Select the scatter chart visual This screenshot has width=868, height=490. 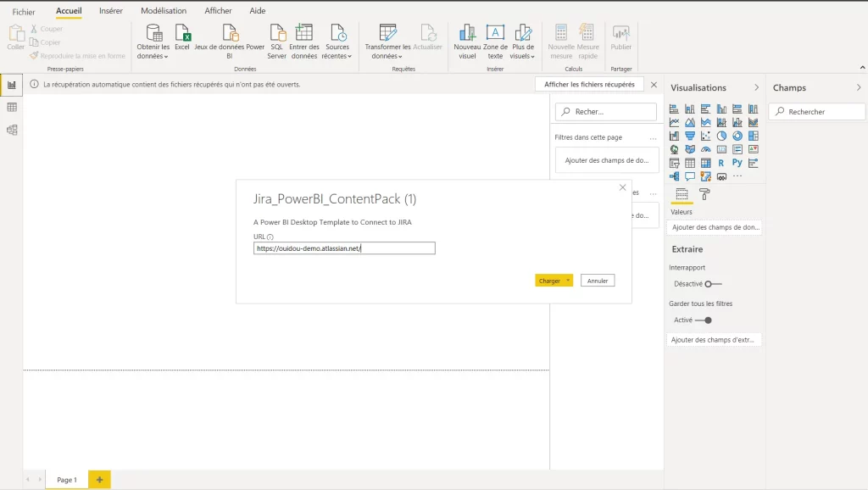pos(706,136)
